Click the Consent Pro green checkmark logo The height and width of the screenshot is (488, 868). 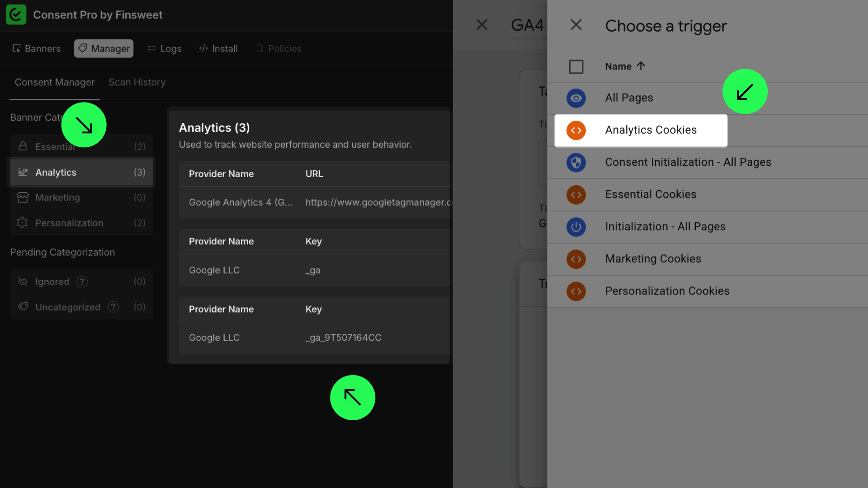click(x=16, y=14)
